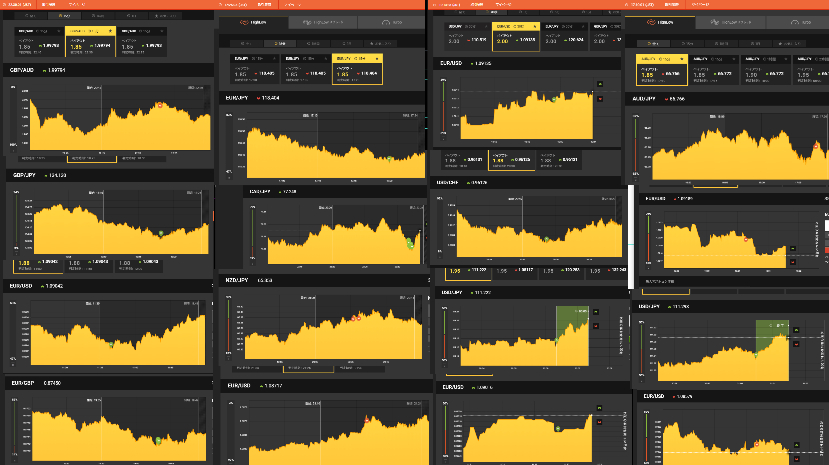Click the red marker on GBP/AUD chart
The width and height of the screenshot is (829, 465).
pos(159,105)
